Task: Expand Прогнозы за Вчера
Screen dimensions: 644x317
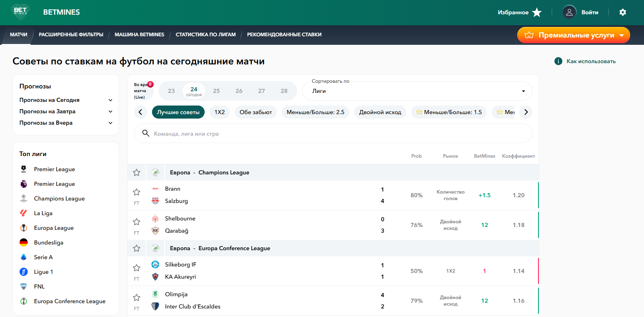Action: (x=66, y=123)
